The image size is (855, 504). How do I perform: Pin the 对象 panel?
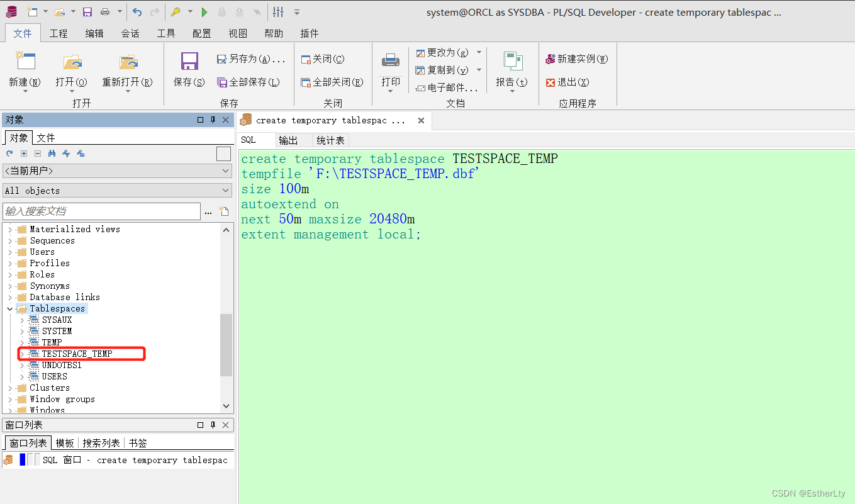(x=213, y=120)
